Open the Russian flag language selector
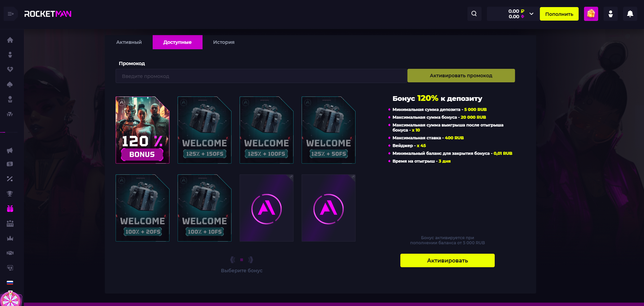Image resolution: width=644 pixels, height=306 pixels. coord(10,283)
